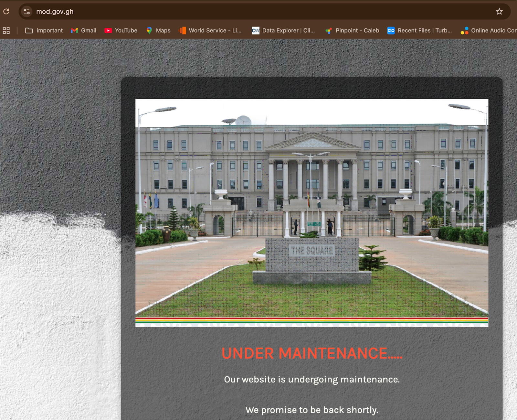The height and width of the screenshot is (420, 517).
Task: Open the Gmail bookmark
Action: click(84, 30)
